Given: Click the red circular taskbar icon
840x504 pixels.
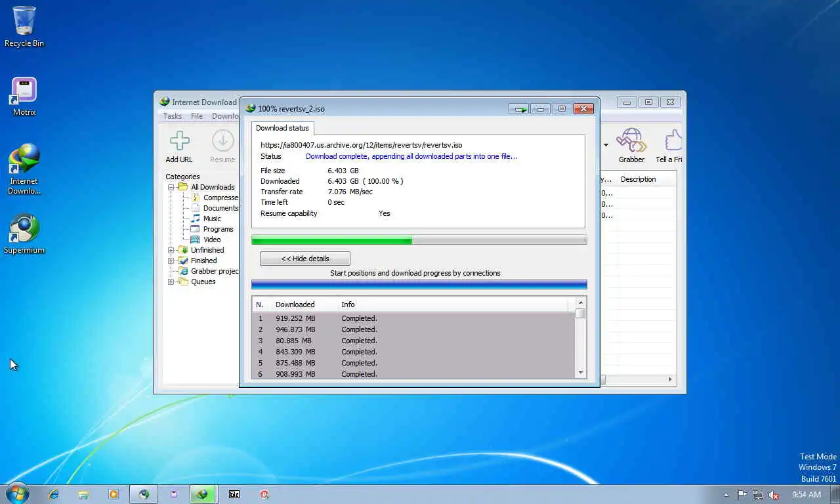Looking at the screenshot, I should click(264, 494).
